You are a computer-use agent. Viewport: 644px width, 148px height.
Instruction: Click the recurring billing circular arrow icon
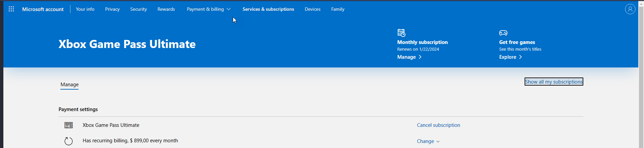(x=68, y=141)
